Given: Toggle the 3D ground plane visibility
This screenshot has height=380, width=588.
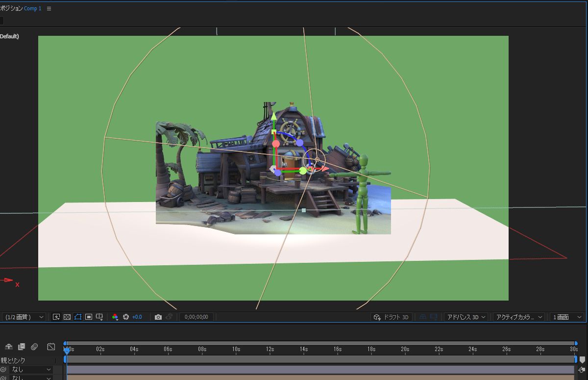Looking at the screenshot, I should [423, 317].
